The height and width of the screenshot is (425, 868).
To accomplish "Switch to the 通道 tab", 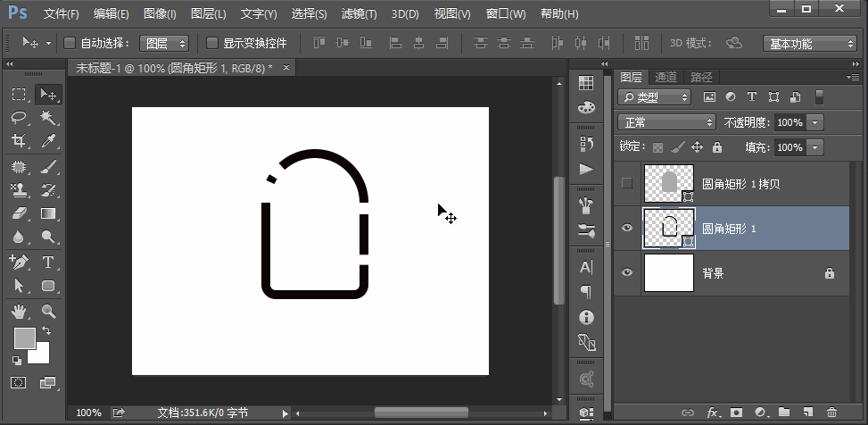I will coord(665,78).
